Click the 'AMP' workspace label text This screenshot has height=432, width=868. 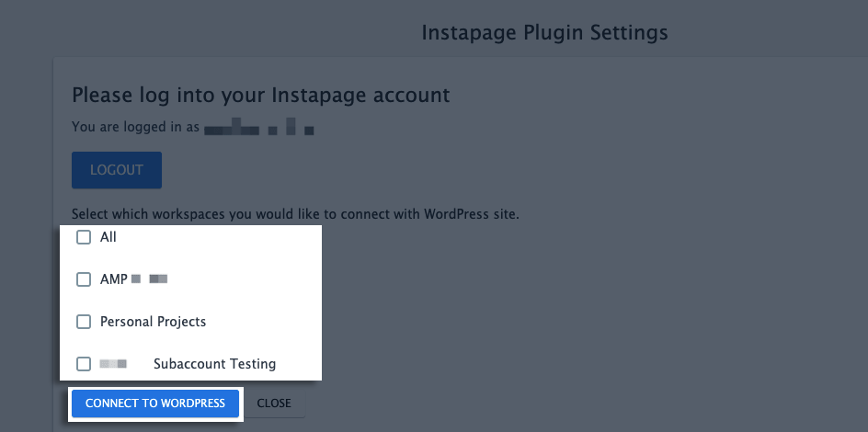tap(114, 279)
